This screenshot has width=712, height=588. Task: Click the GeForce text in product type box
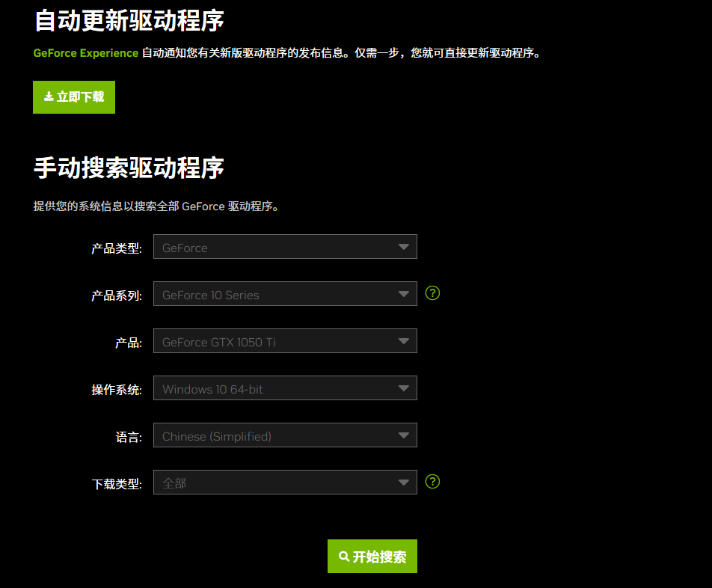tap(184, 247)
